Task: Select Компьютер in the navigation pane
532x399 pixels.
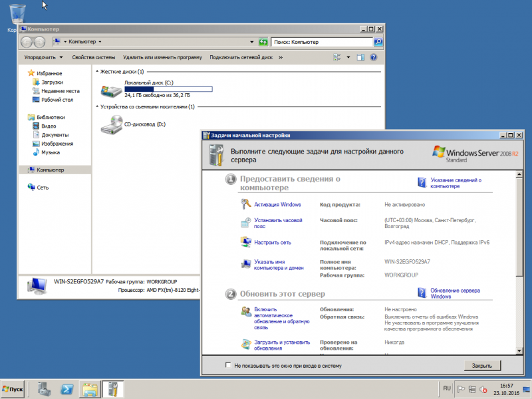Action: (50, 170)
